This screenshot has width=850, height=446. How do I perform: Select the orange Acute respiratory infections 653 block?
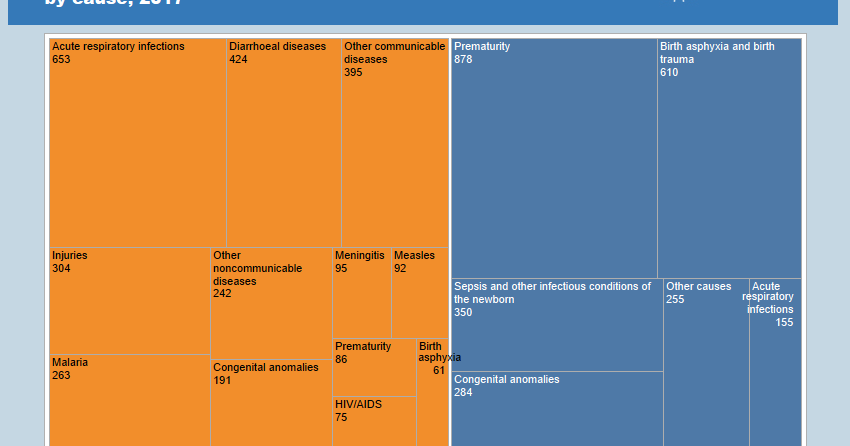click(x=138, y=143)
